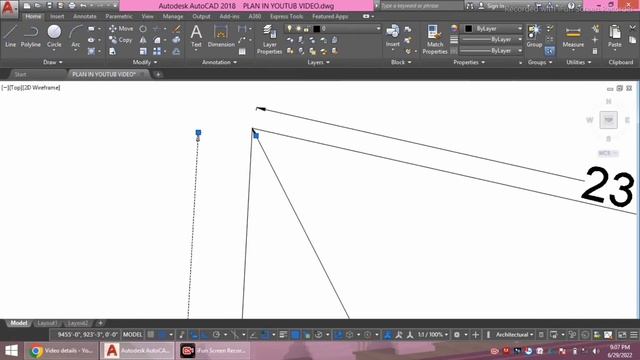640x360 pixels.
Task: Select the Array tool in Modify panel
Action: click(x=157, y=51)
